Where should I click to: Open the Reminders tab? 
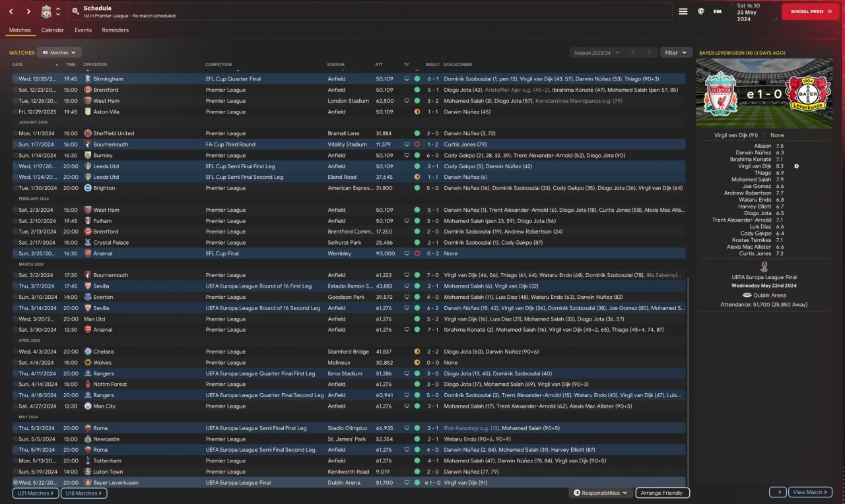click(x=116, y=30)
